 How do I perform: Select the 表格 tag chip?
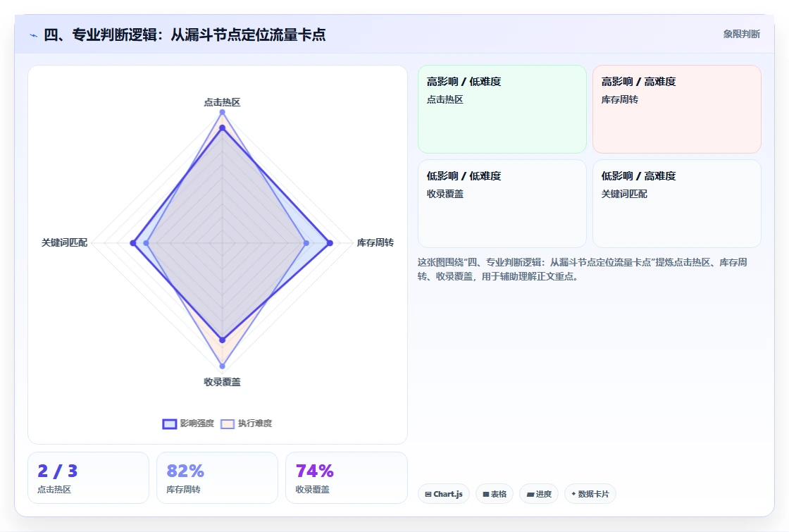(x=495, y=494)
